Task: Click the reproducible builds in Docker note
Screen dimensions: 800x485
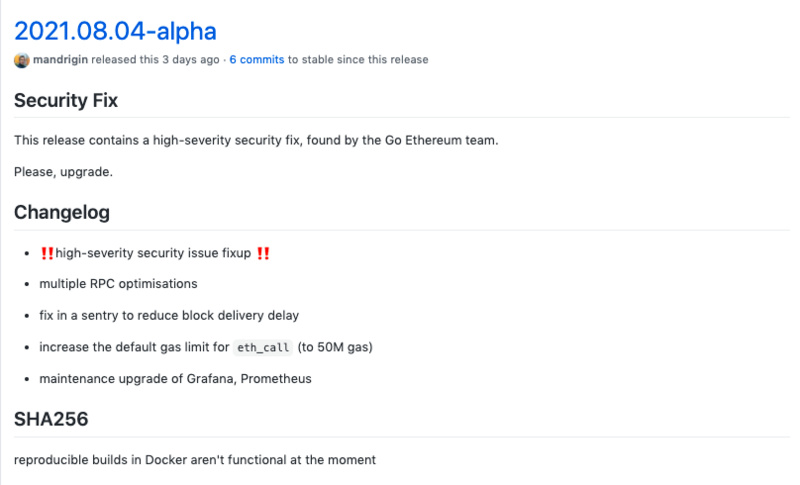Action: pos(195,460)
